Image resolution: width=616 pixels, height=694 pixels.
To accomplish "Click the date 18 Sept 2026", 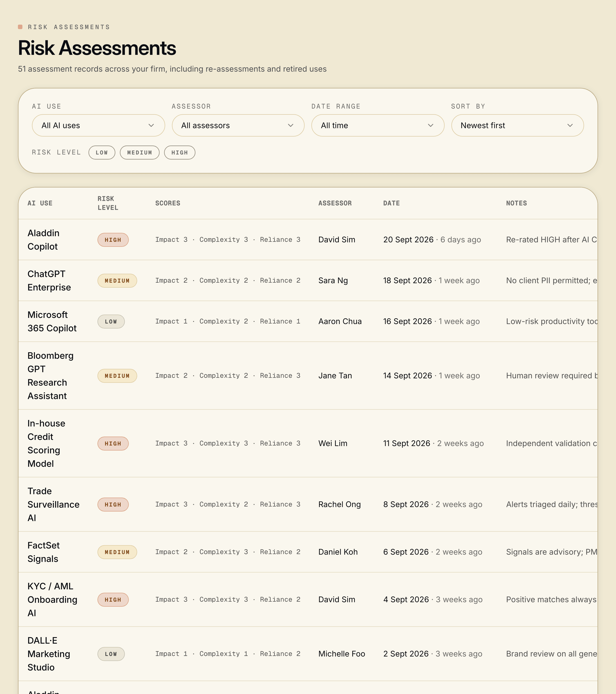I will tap(407, 280).
